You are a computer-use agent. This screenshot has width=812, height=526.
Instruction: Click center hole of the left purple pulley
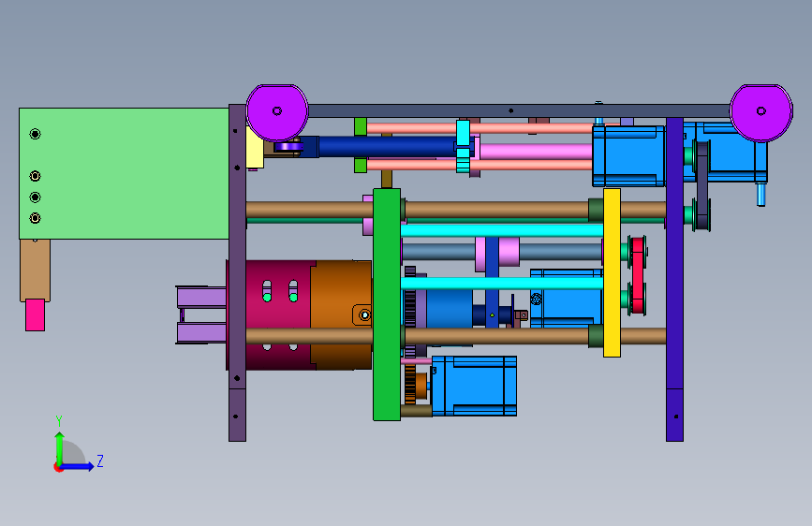pyautogui.click(x=277, y=110)
